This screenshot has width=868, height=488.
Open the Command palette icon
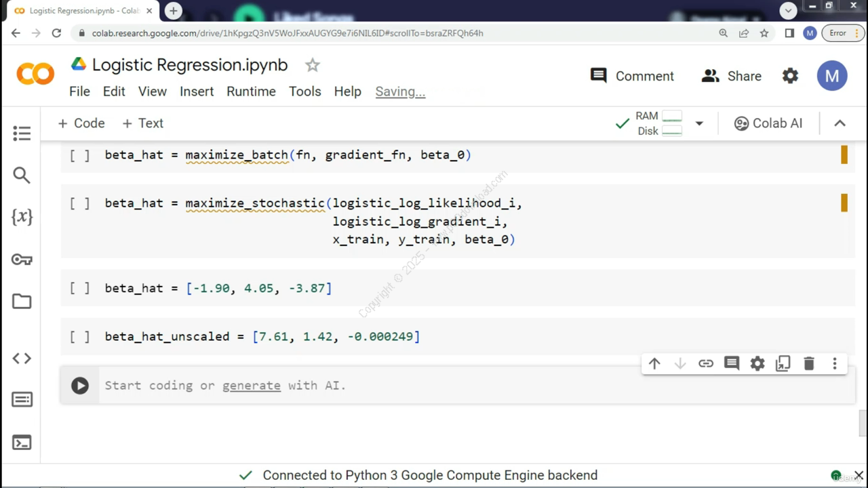(x=22, y=400)
